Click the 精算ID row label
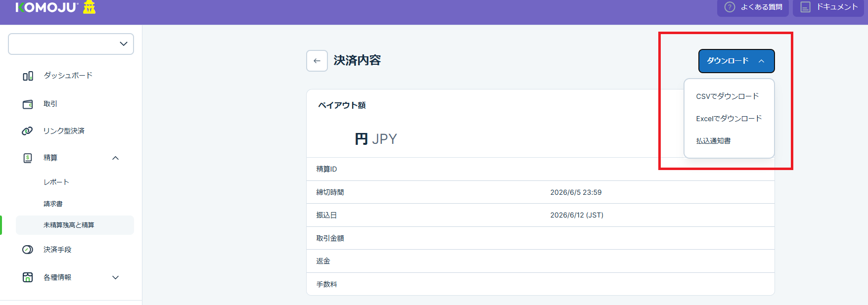868x305 pixels. click(326, 169)
